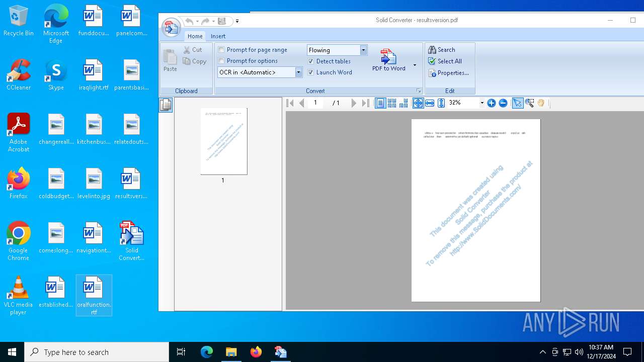Image resolution: width=644 pixels, height=362 pixels.
Task: Select the multi-page grid view layout
Action: coord(392,103)
